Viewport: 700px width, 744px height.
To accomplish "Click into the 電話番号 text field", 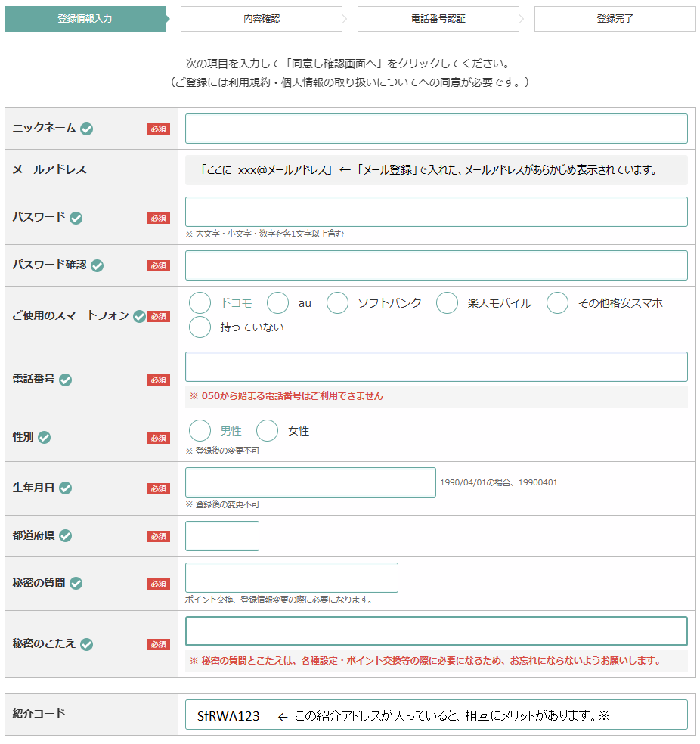I will pyautogui.click(x=436, y=367).
